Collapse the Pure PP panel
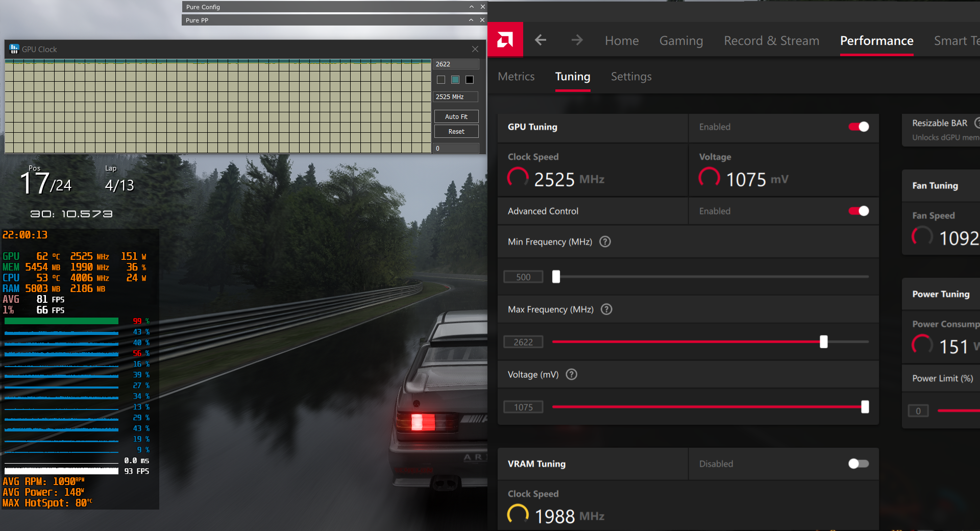 pyautogui.click(x=471, y=20)
